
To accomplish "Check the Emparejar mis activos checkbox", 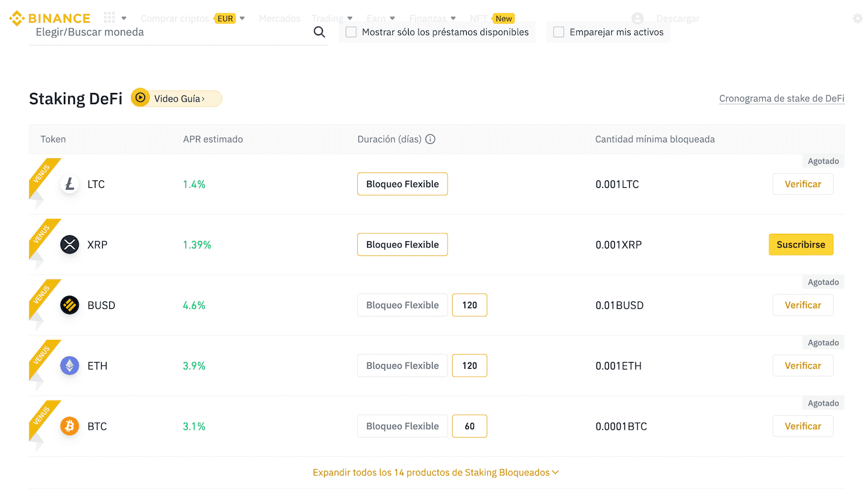I will coord(559,32).
